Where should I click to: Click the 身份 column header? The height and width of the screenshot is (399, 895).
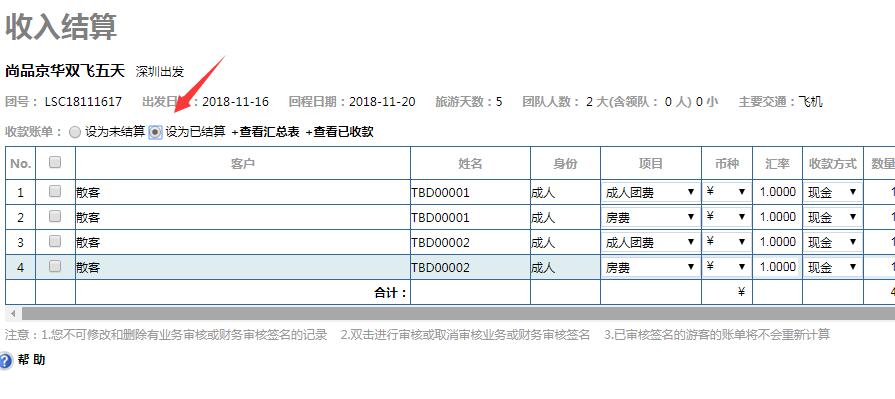565,164
